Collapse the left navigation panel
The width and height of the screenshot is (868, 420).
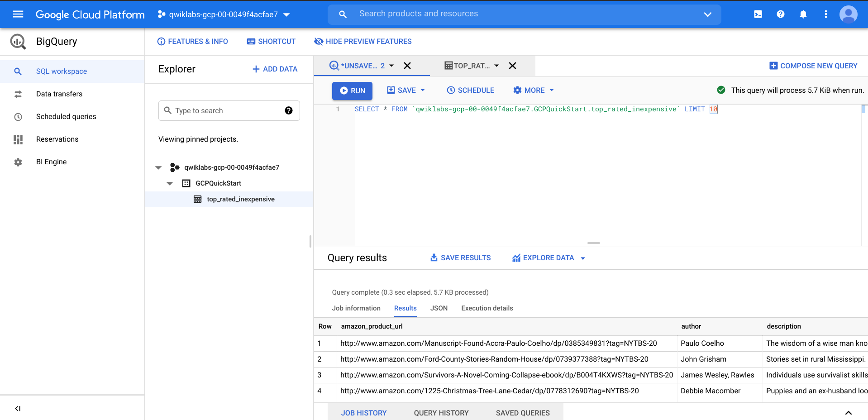(18, 409)
